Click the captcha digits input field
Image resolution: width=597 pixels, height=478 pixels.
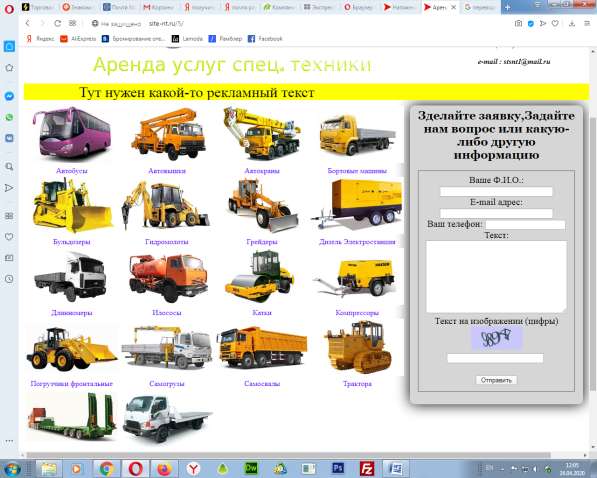pos(495,358)
